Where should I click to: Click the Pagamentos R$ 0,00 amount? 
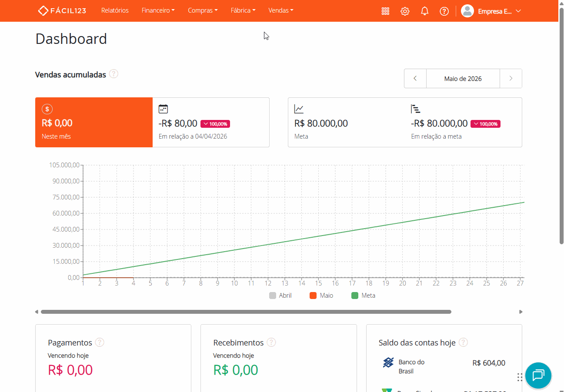pos(70,370)
